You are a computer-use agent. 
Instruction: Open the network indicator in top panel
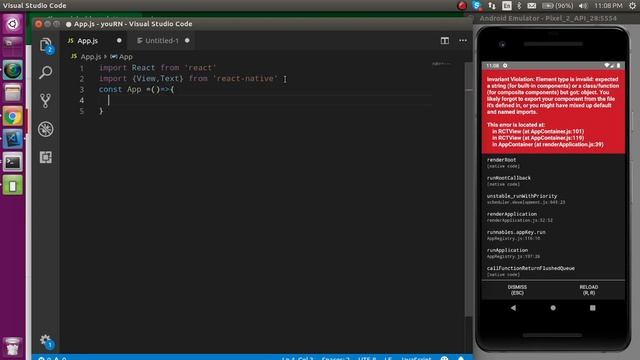[x=492, y=5]
